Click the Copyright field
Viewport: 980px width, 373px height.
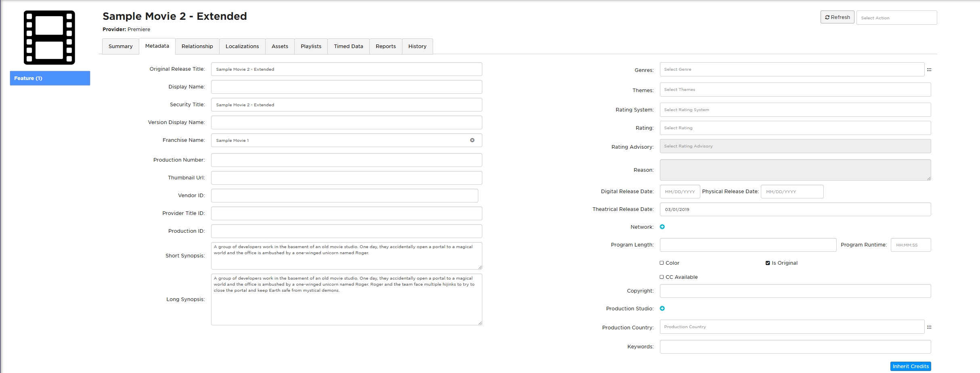pyautogui.click(x=795, y=291)
